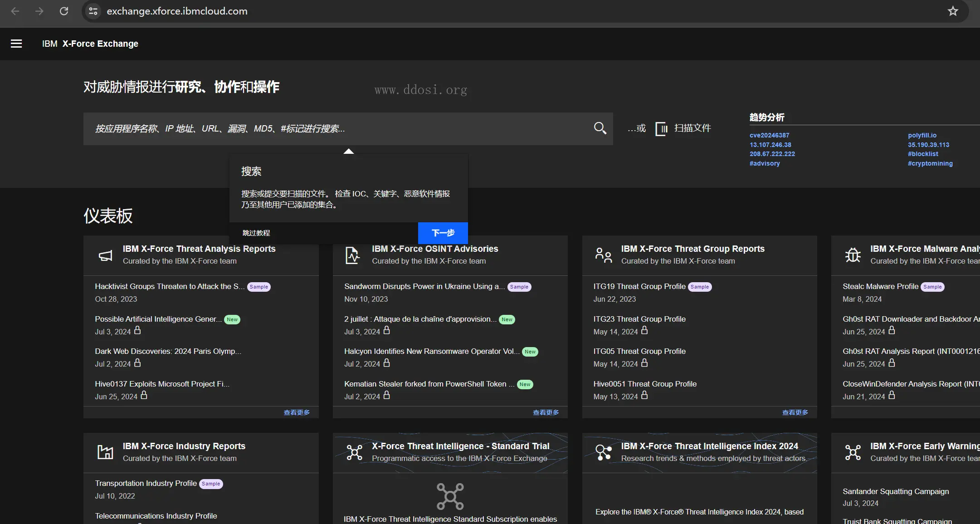Screen dimensions: 980x524
Task: Click large network icon in Standard Trial card
Action: tap(450, 496)
